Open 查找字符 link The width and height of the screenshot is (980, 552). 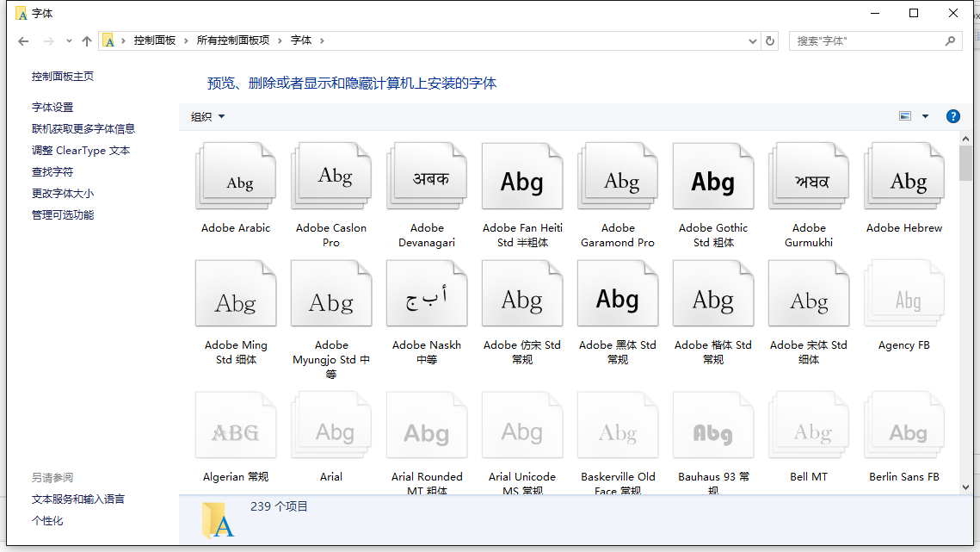(x=52, y=172)
